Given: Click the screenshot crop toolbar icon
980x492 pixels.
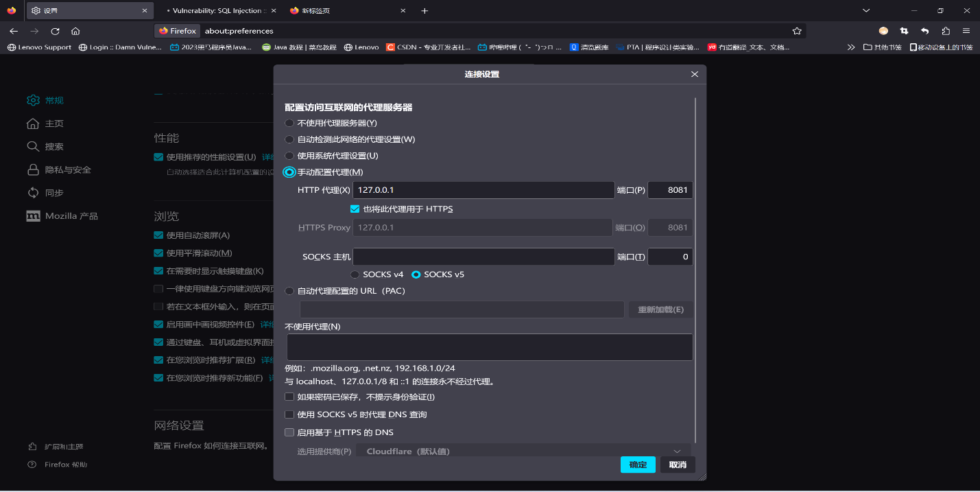Looking at the screenshot, I should click(904, 31).
